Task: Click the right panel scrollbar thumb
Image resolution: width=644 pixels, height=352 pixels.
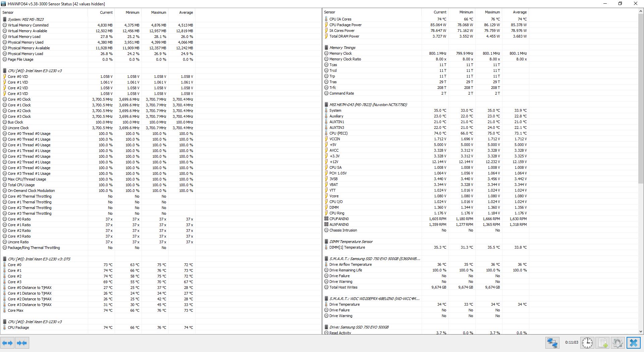Action: 641,98
